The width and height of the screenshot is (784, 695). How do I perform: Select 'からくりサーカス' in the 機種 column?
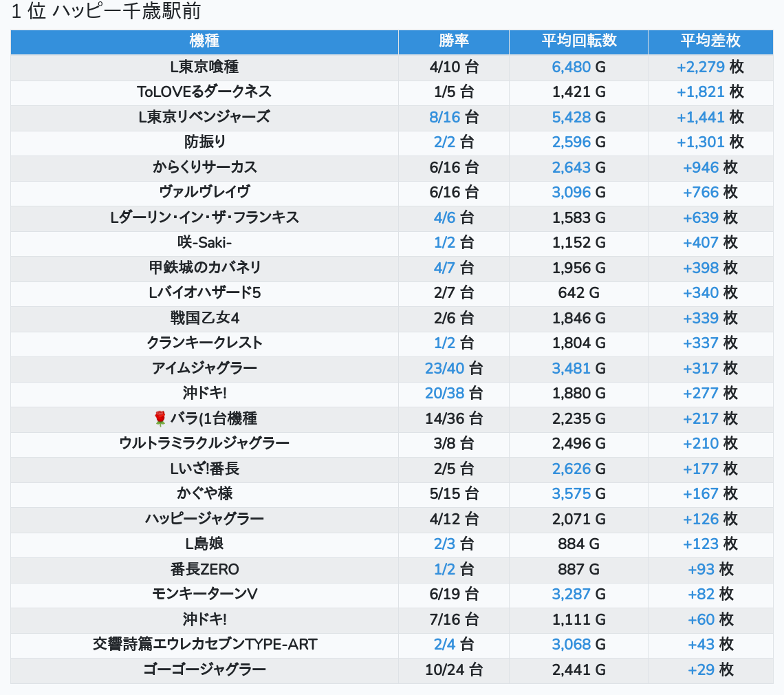[x=204, y=167]
